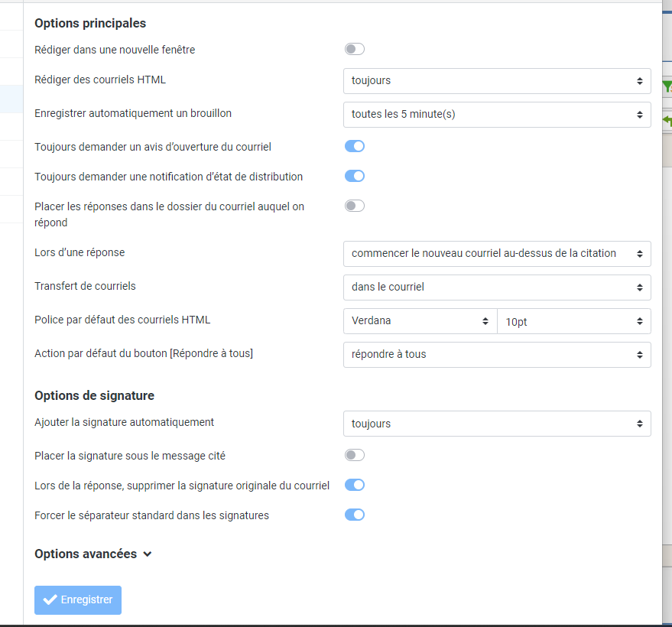Choose a font in the Verdana dropdown

click(420, 321)
